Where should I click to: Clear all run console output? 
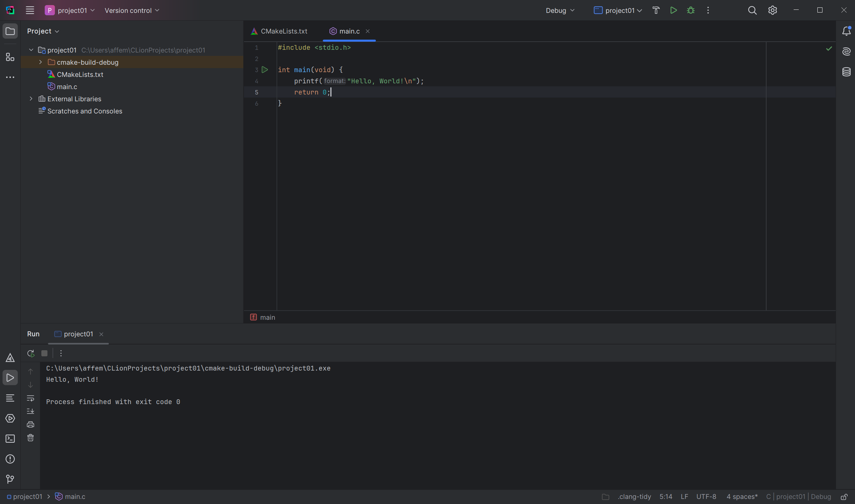point(30,438)
